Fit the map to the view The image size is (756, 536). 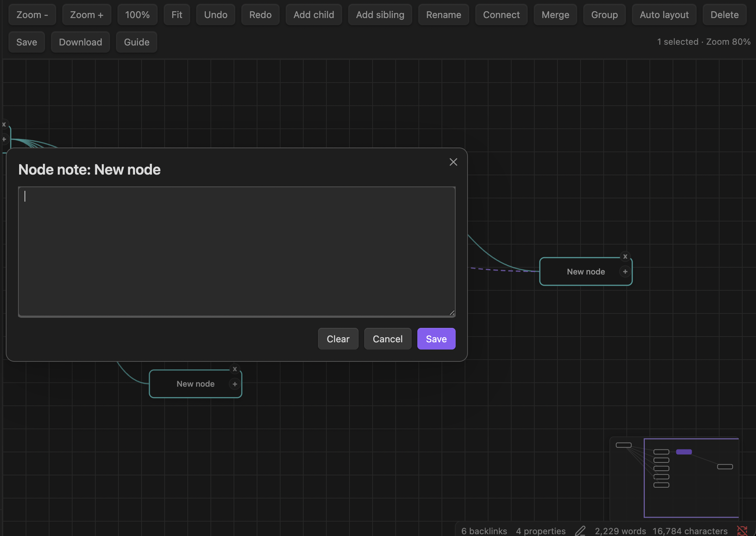tap(177, 15)
